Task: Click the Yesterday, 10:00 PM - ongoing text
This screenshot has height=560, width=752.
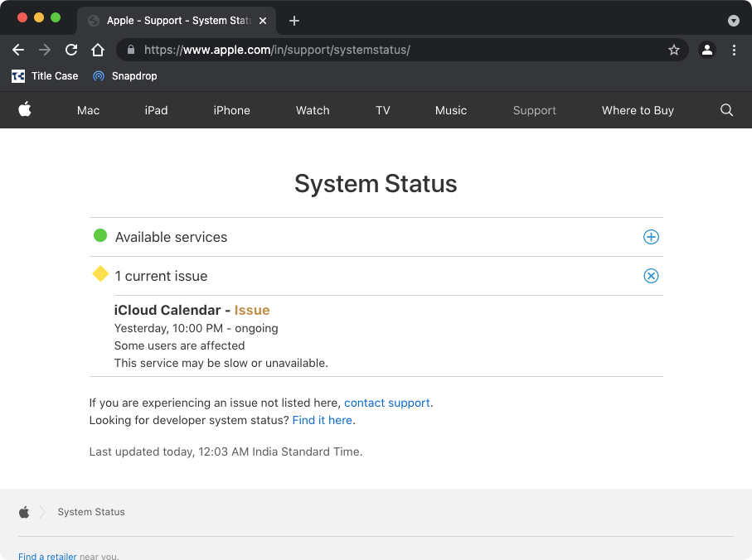Action: [x=196, y=329]
